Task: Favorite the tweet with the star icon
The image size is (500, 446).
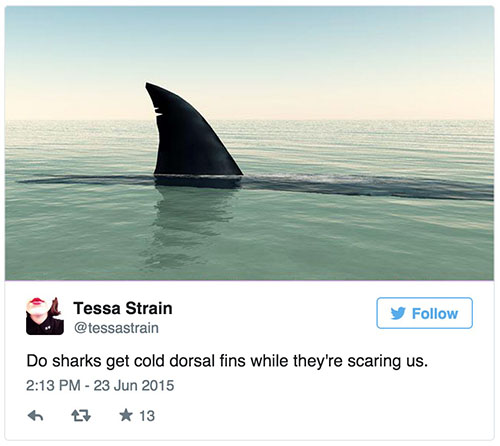Action: tap(126, 415)
